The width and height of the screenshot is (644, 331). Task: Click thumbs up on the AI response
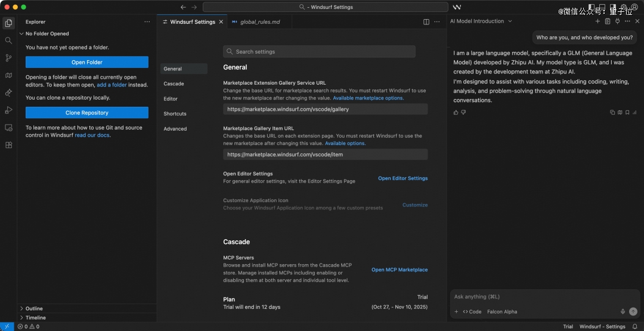tap(456, 112)
